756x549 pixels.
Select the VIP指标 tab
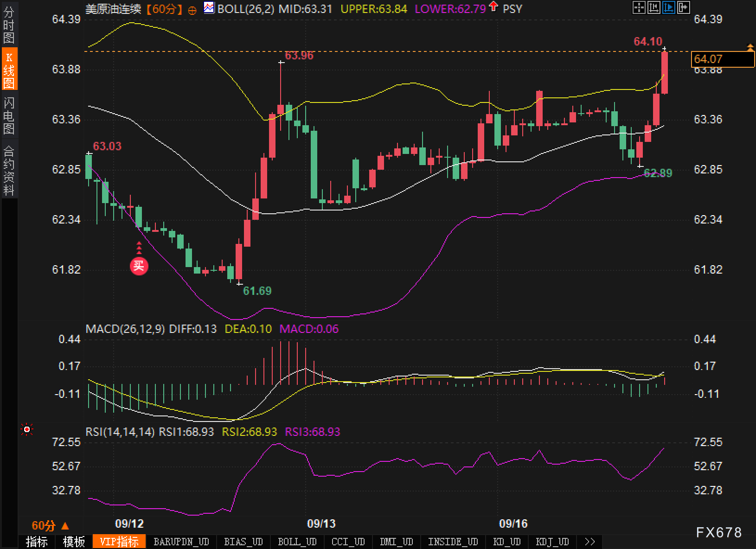coord(119,542)
